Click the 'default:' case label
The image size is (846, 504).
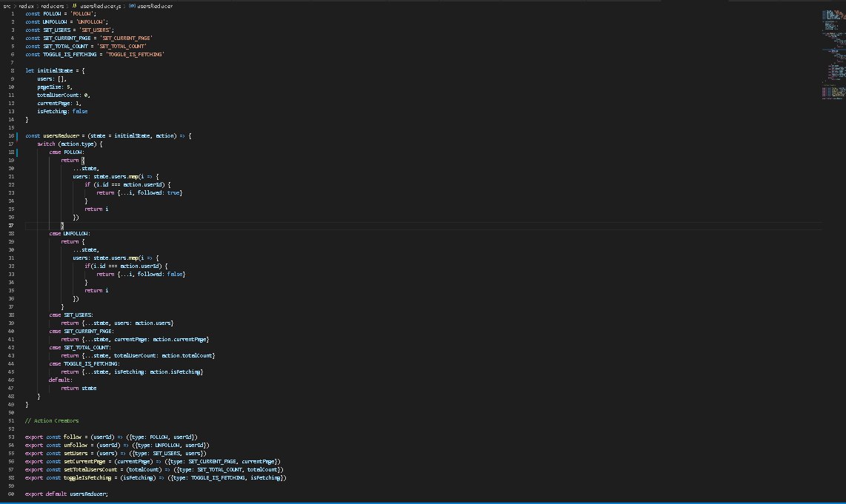[x=61, y=380]
